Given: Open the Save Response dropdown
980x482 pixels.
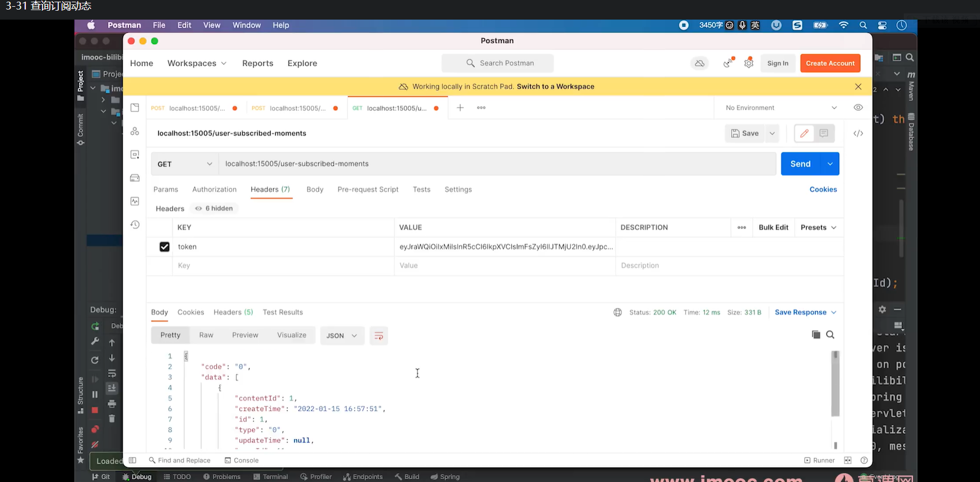Looking at the screenshot, I should click(x=806, y=312).
